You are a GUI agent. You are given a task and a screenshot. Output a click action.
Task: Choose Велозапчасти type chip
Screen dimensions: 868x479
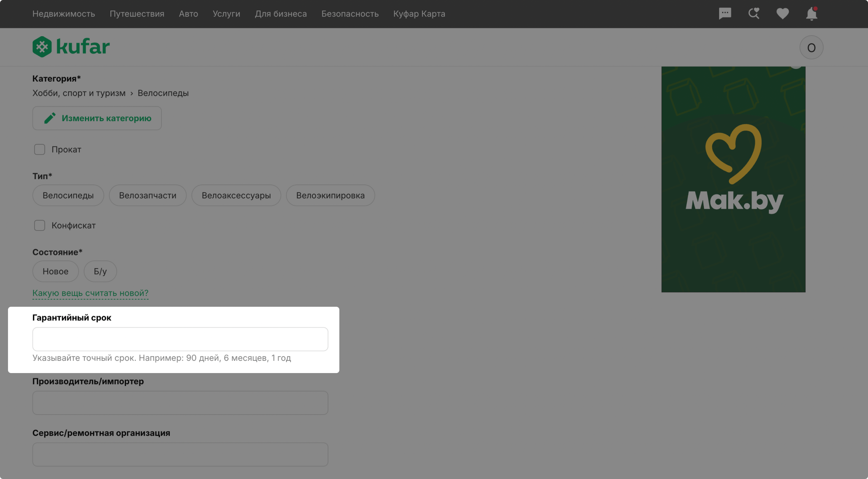point(148,195)
